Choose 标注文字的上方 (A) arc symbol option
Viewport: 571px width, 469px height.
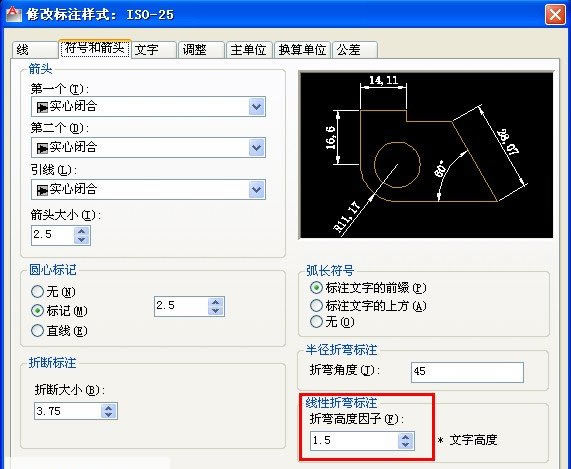click(x=316, y=305)
